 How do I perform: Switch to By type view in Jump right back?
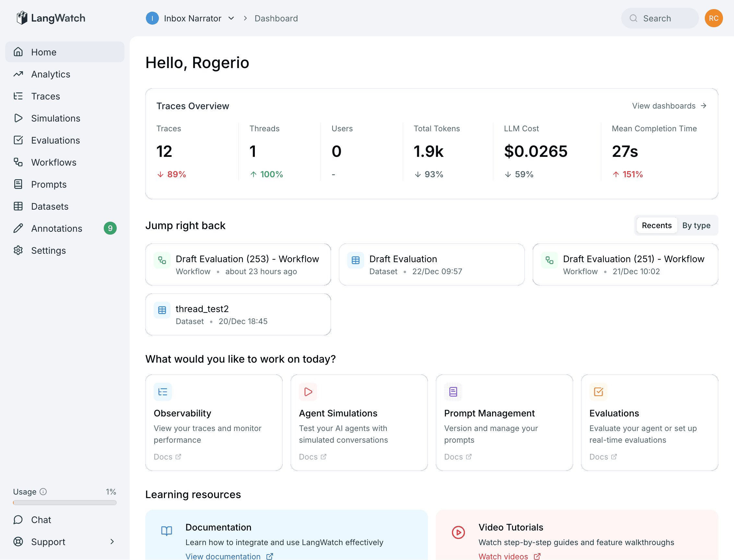[x=697, y=225]
